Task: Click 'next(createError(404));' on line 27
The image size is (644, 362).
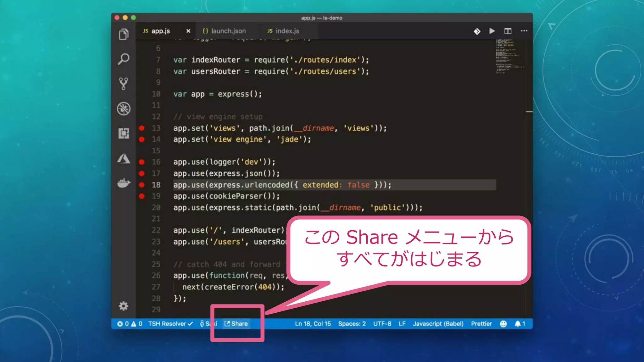Action: (x=233, y=287)
